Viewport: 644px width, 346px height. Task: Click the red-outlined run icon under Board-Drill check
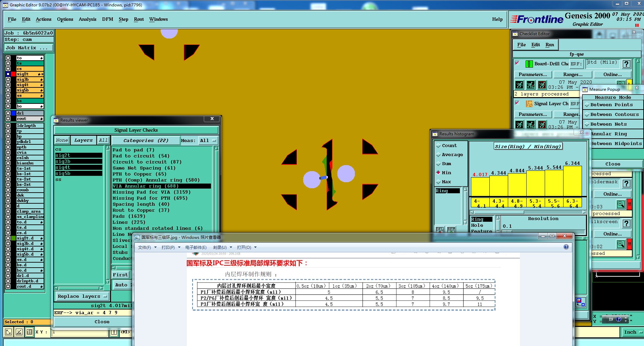coord(542,85)
